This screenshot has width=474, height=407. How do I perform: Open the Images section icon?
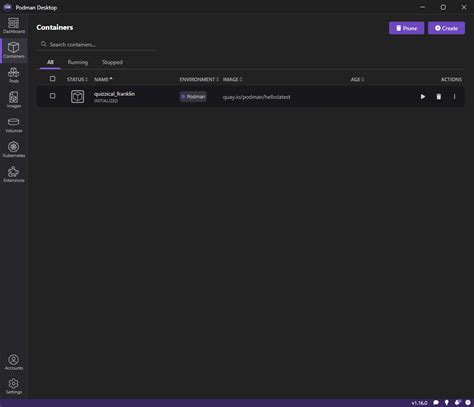tap(14, 100)
